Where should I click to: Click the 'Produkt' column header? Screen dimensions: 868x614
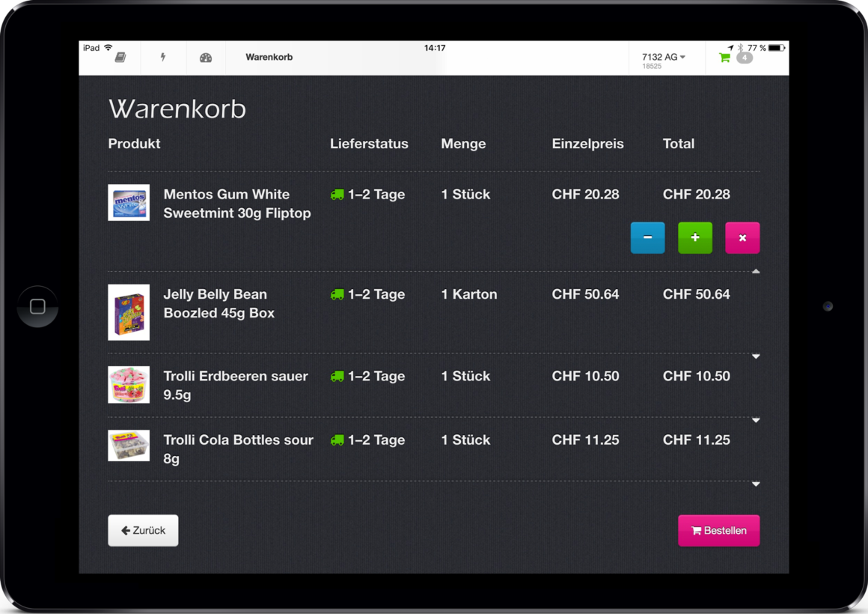pyautogui.click(x=134, y=144)
